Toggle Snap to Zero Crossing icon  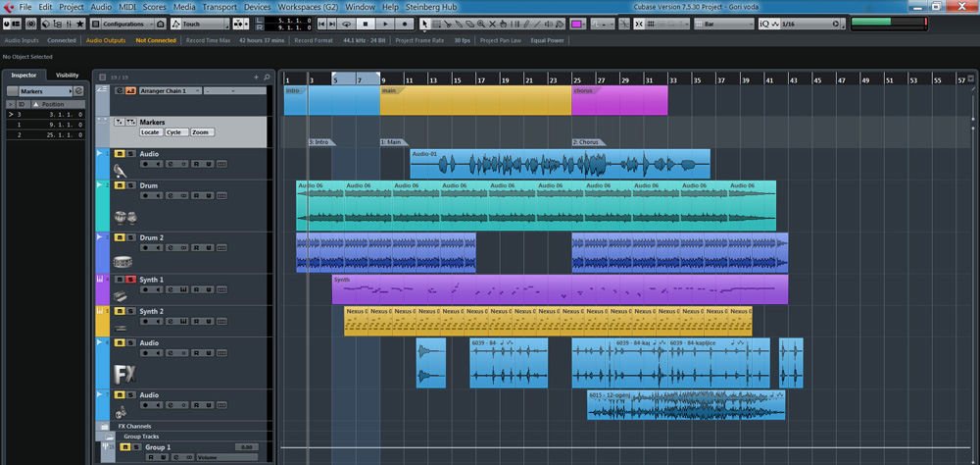click(x=623, y=24)
